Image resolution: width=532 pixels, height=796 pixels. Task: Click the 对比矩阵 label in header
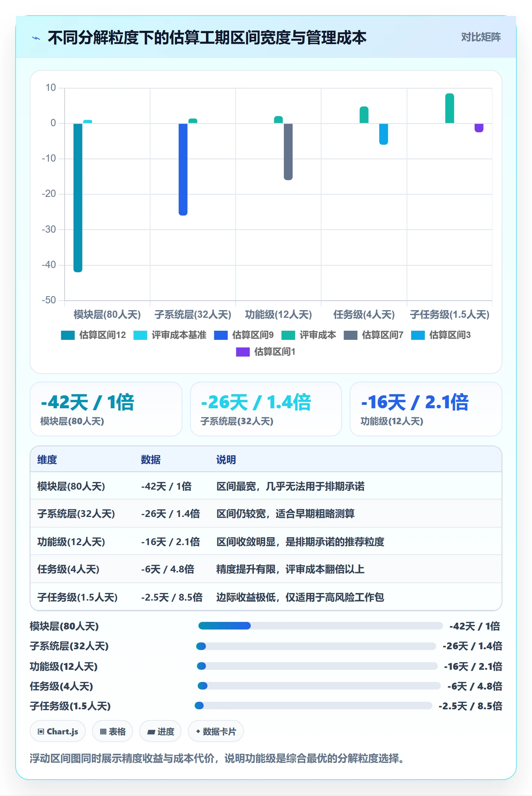pyautogui.click(x=481, y=37)
